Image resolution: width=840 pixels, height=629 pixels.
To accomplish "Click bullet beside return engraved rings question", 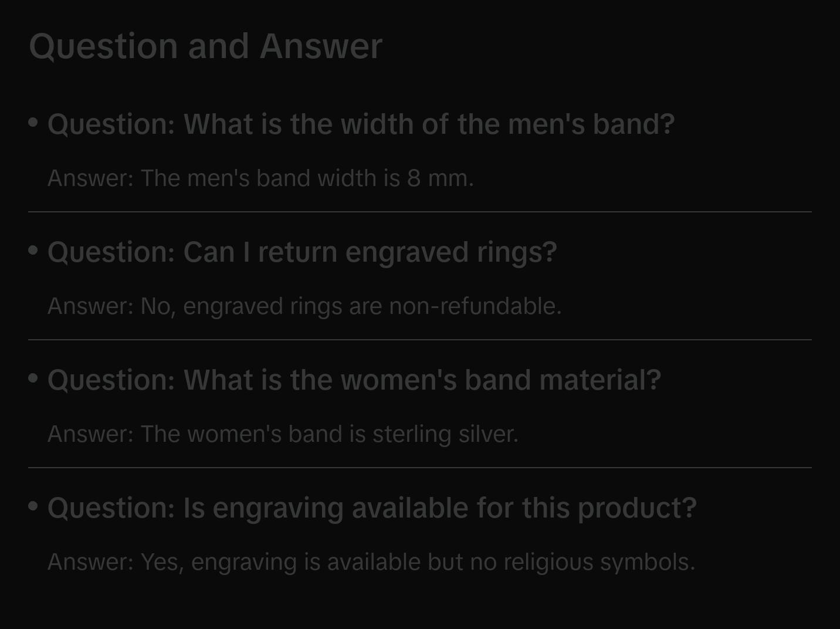I will pos(33,251).
